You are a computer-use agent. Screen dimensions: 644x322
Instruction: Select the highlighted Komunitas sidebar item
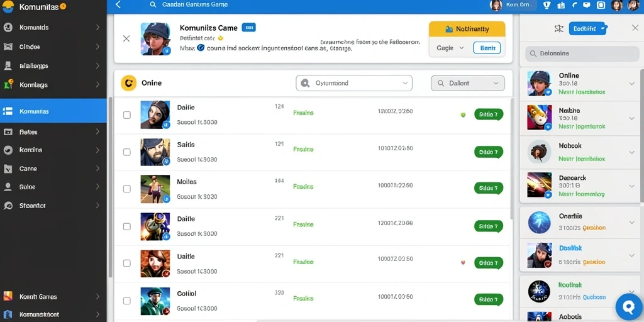click(53, 111)
